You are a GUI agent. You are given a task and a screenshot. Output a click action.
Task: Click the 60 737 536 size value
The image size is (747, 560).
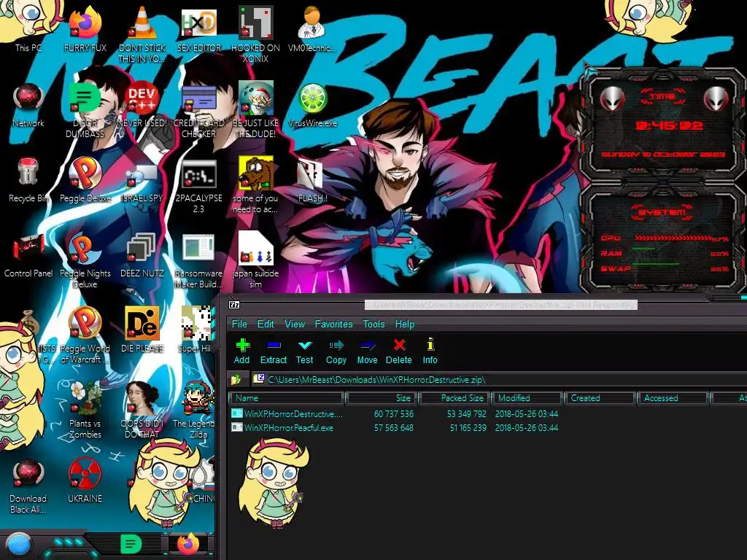coord(393,414)
